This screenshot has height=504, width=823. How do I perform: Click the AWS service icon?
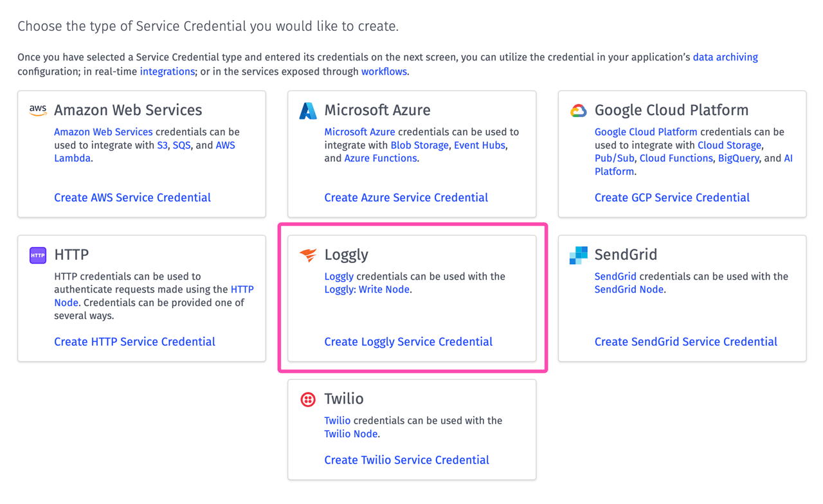38,109
